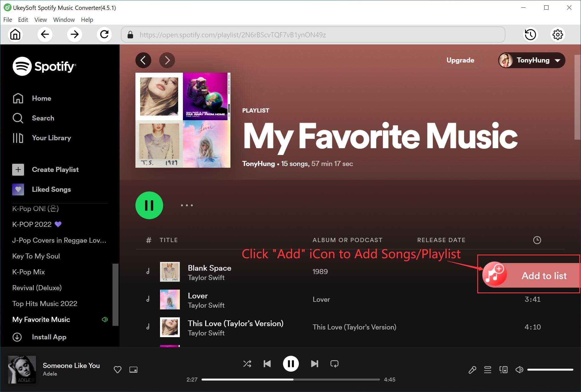
Task: Expand the three-dots options menu on playlist
Action: click(x=187, y=205)
